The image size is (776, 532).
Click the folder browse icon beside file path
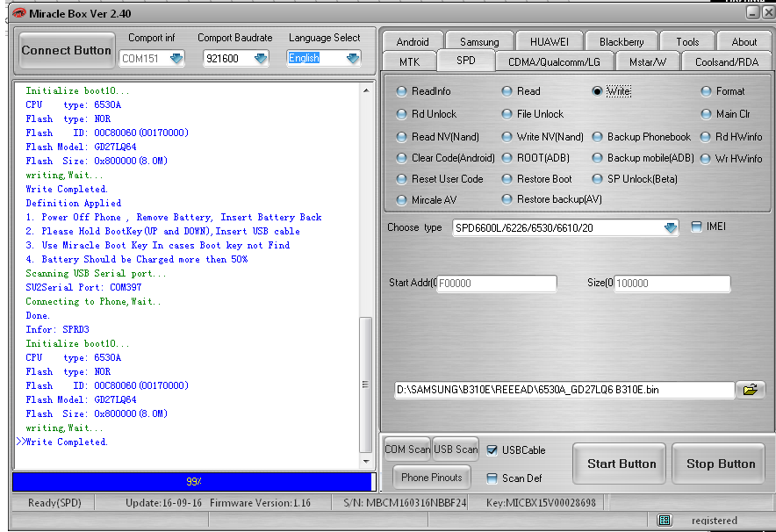751,390
